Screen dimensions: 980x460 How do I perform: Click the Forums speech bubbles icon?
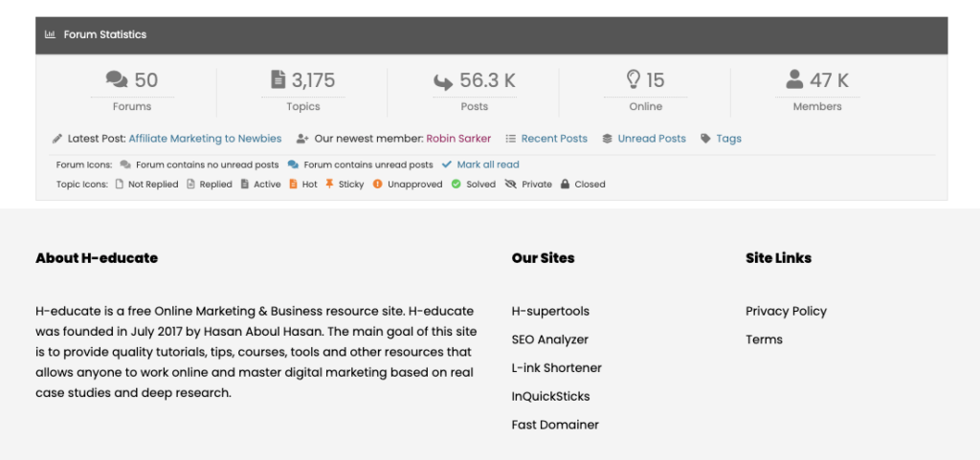pos(117,80)
